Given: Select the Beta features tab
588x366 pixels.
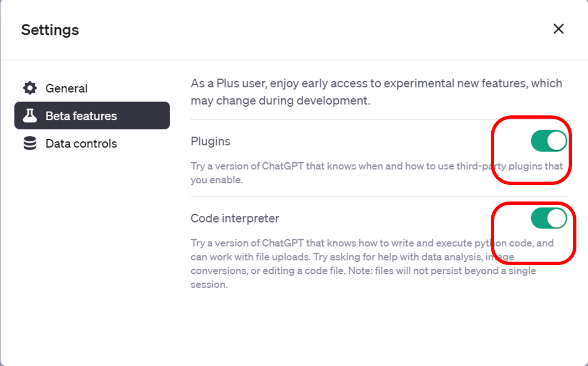Looking at the screenshot, I should tap(92, 116).
